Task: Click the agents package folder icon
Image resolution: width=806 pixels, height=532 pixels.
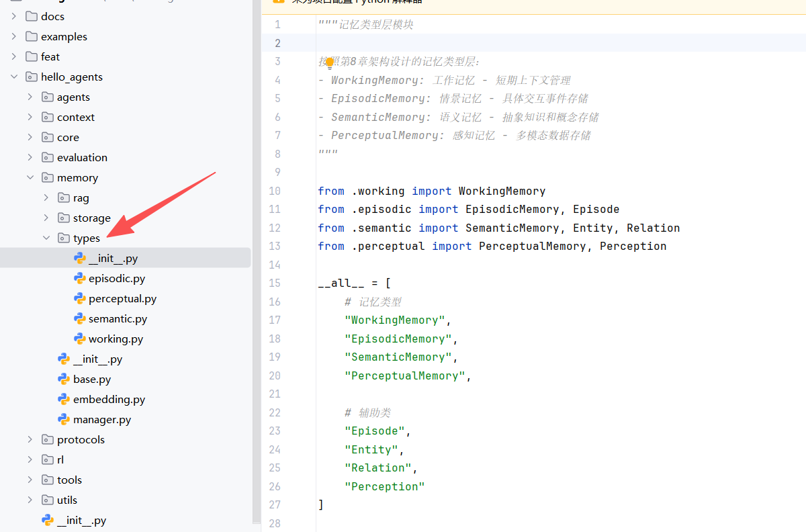Action: [48, 97]
